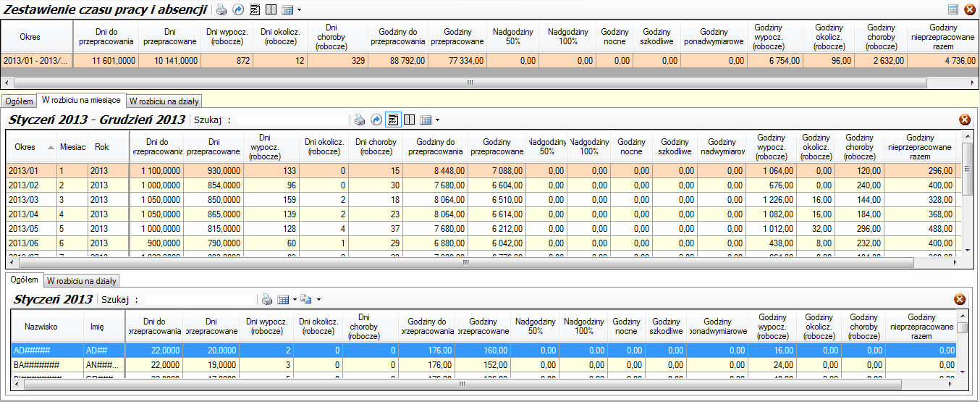
Task: Sort employee table by Nazwisko header
Action: click(x=46, y=327)
